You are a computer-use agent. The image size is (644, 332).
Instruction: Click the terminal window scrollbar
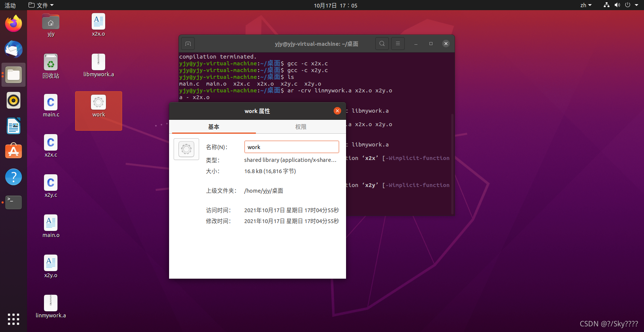(453, 163)
